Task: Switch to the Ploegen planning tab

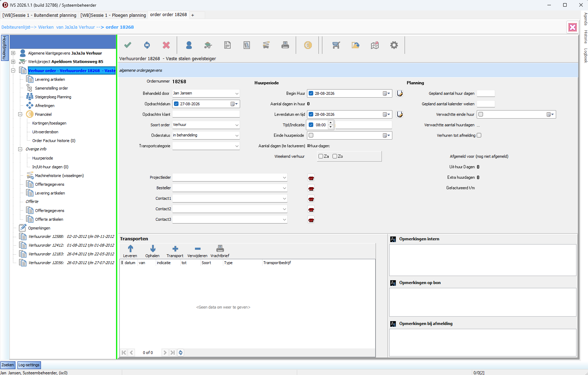Action: pos(113,15)
